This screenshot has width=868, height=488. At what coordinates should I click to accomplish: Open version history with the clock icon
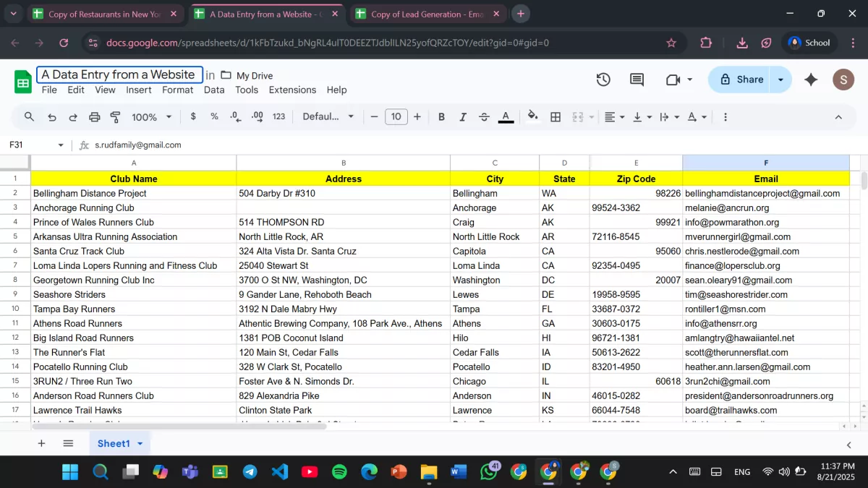pyautogui.click(x=603, y=80)
